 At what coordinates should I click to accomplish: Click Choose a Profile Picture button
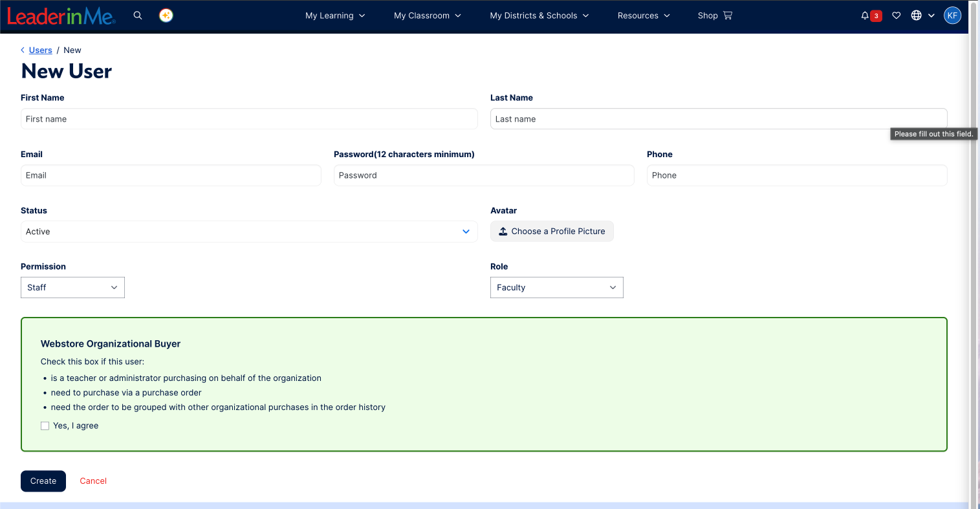(552, 231)
